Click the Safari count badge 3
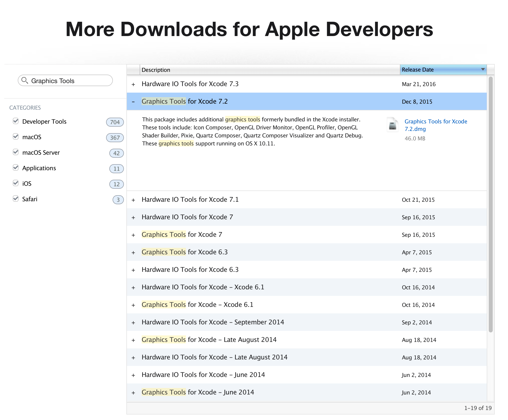 tap(118, 200)
